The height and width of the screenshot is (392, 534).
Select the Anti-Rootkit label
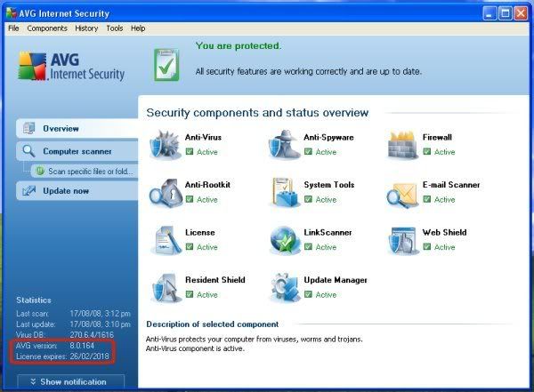coord(207,185)
